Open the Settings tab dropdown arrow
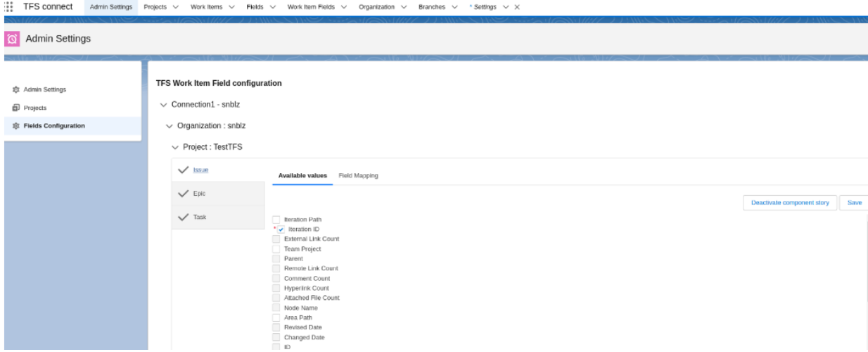 click(x=506, y=6)
